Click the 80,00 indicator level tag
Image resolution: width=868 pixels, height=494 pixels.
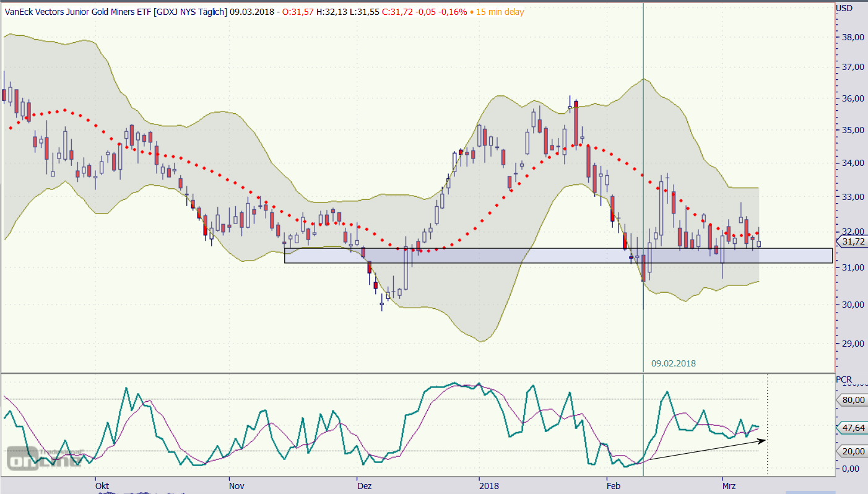(851, 400)
